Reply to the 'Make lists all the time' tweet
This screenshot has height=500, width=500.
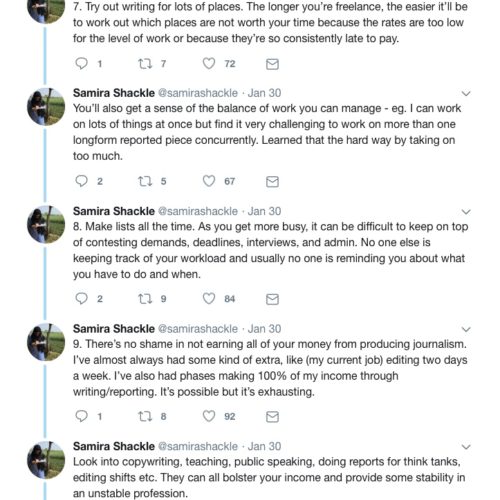pos(81,298)
